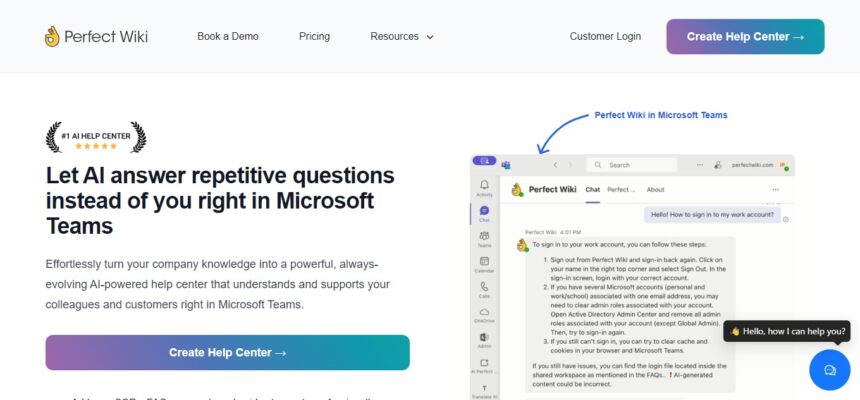This screenshot has height=400, width=860.
Task: Click the 'Perfect Wiki' title in Teams chat header
Action: pos(552,189)
